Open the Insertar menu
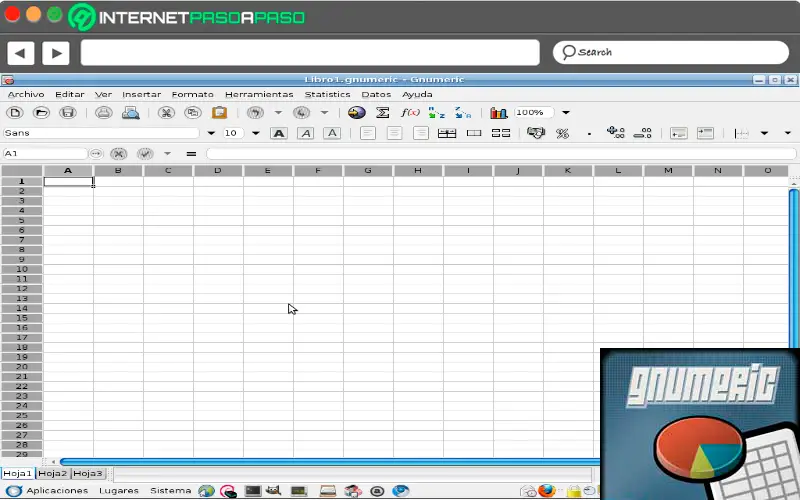 click(x=141, y=94)
